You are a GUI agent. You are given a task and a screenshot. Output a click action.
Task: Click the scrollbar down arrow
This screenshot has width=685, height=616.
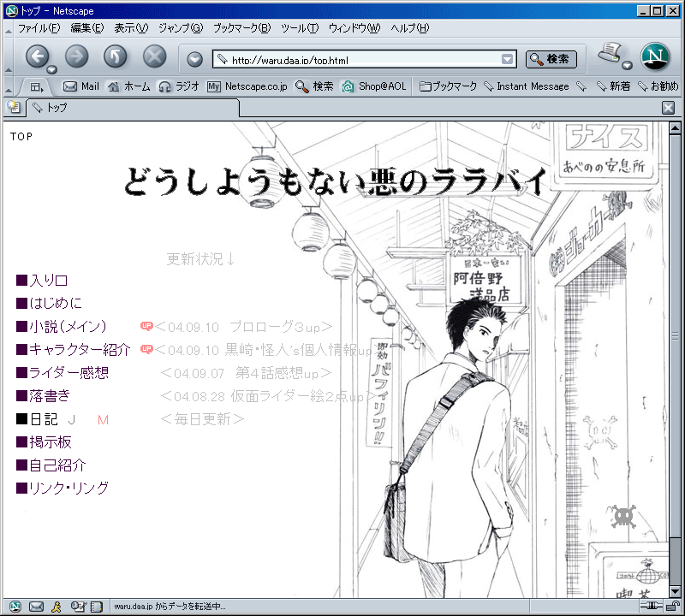click(675, 591)
